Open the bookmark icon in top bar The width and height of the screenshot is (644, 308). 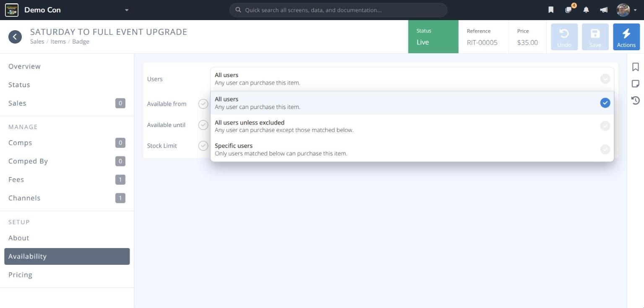(551, 10)
